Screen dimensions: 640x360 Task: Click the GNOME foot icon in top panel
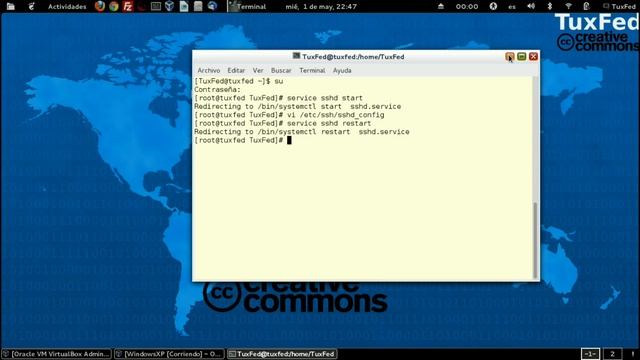[31, 6]
